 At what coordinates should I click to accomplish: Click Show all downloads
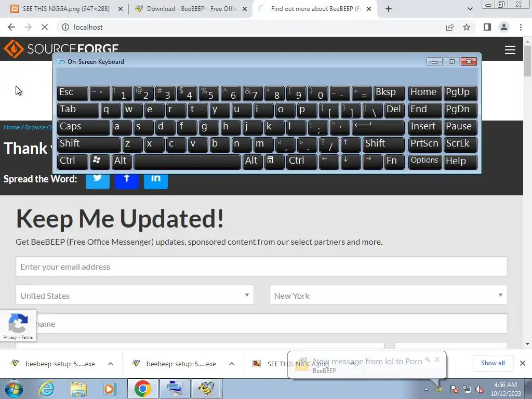pyautogui.click(x=493, y=363)
